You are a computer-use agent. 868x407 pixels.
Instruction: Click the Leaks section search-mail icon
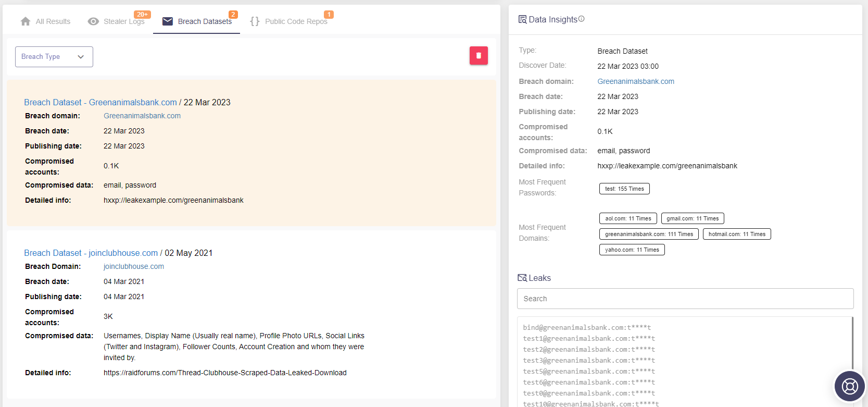point(522,278)
